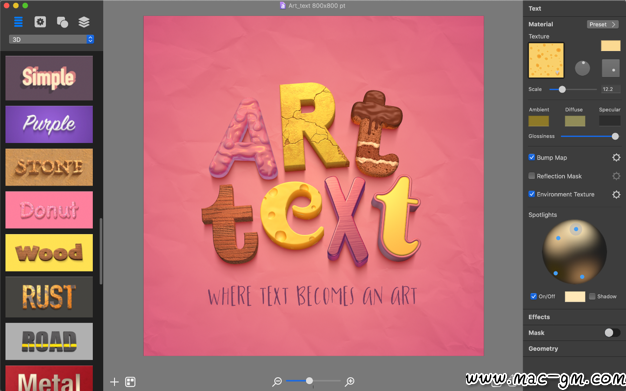This screenshot has height=391, width=626.
Task: Select the highlighted top spotlight dot
Action: [576, 229]
